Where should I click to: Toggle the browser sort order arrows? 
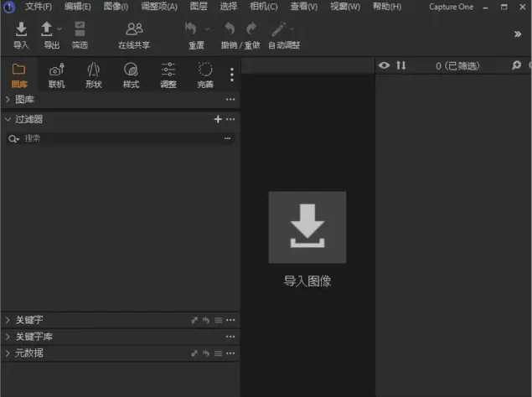click(x=400, y=65)
